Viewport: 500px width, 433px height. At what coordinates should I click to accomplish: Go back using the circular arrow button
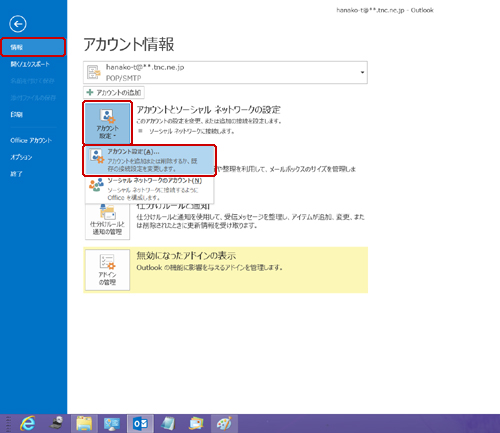[x=18, y=24]
